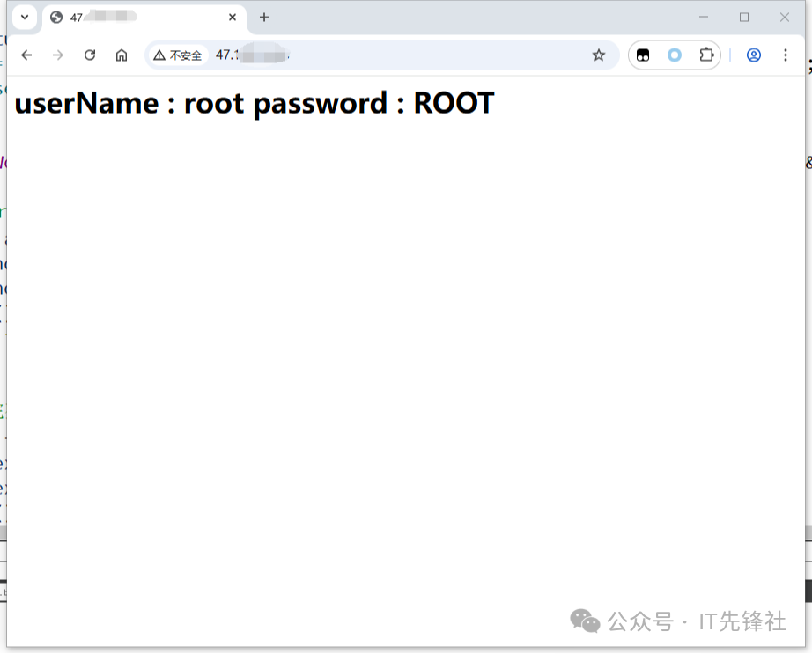
Task: Select the browser tab titled 47
Action: pyautogui.click(x=144, y=18)
